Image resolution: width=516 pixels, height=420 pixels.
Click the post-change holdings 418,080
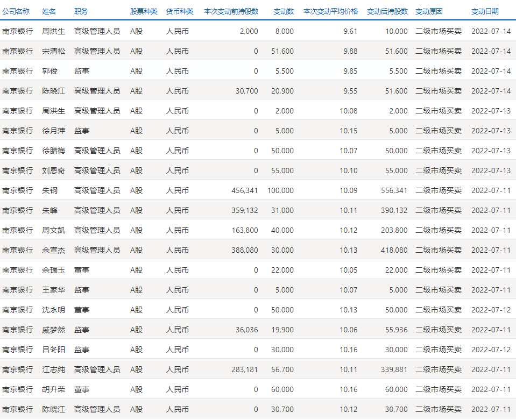(x=394, y=250)
